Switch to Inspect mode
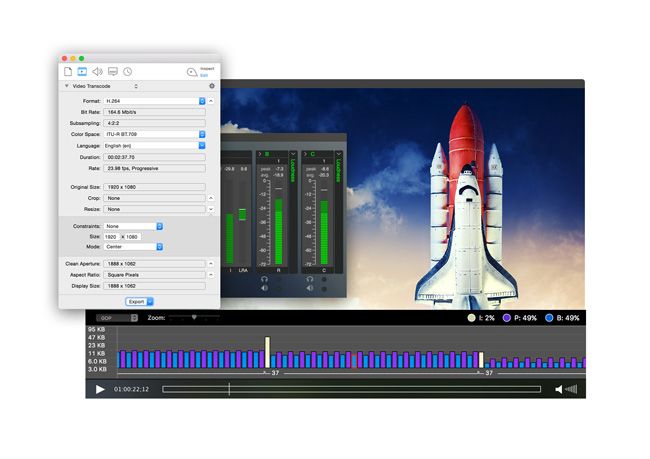The height and width of the screenshot is (459, 650). [x=207, y=68]
